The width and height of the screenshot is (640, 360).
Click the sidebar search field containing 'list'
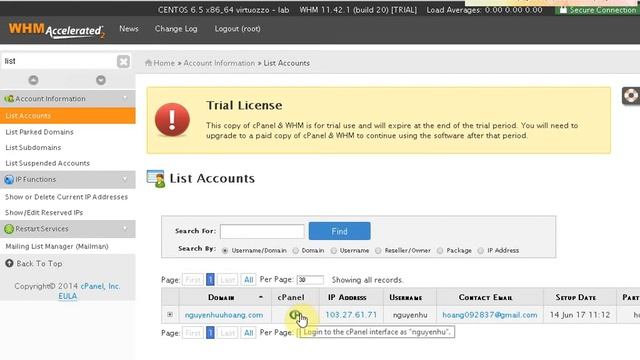pyautogui.click(x=59, y=61)
